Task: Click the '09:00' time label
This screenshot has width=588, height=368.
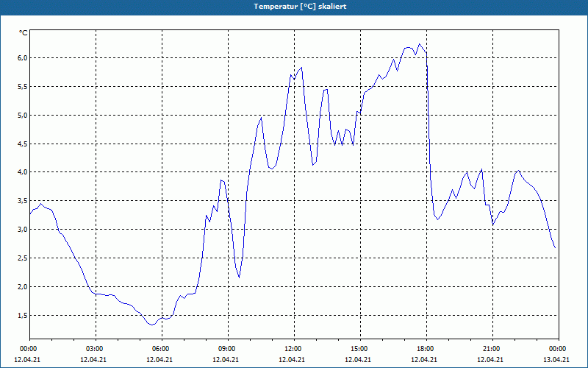Action: [226, 349]
